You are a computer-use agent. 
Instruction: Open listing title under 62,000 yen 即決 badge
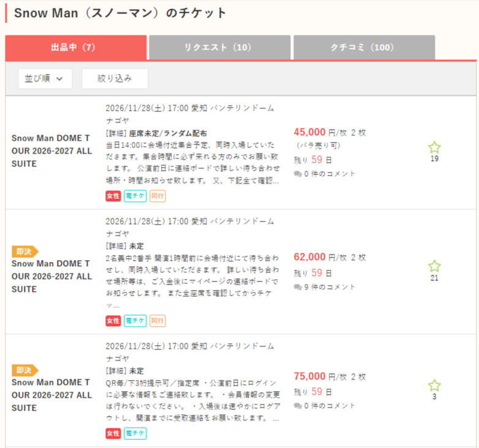[x=51, y=277]
